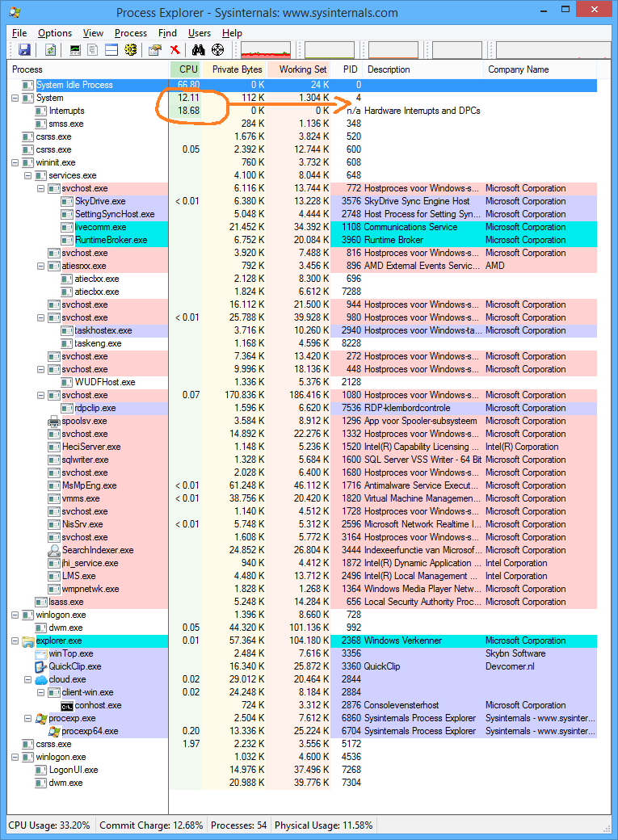
Task: Click the crosshair Find Window's Process icon
Action: pyautogui.click(x=217, y=50)
